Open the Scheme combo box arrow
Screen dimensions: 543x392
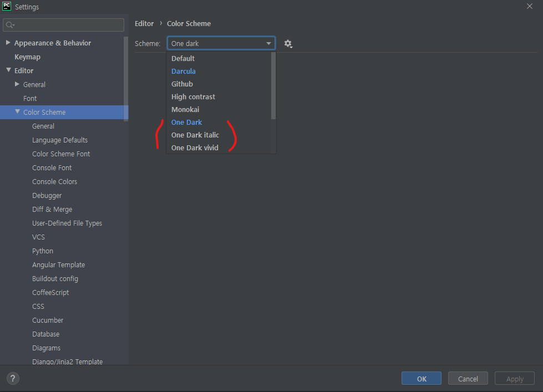tap(268, 44)
